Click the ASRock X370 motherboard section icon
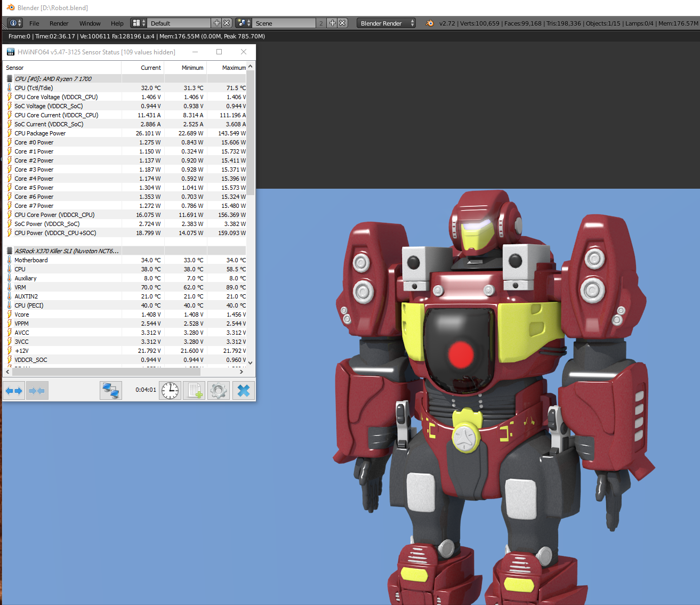The image size is (700, 605). (x=9, y=251)
